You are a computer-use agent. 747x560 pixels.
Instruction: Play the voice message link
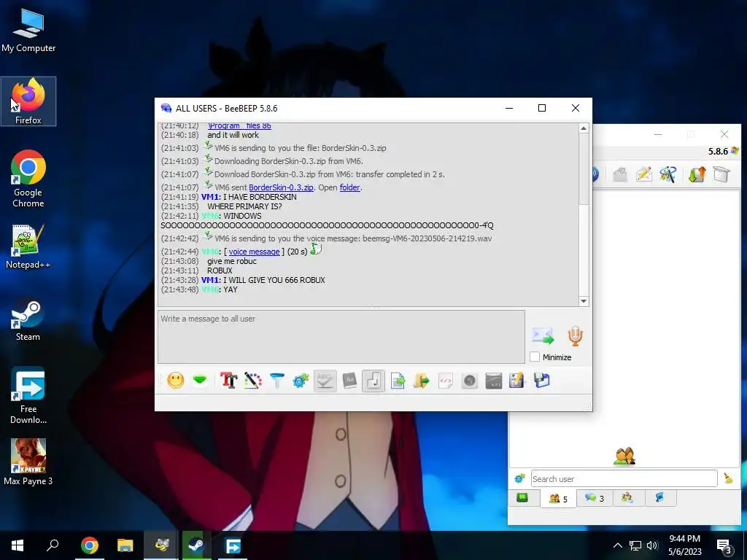[254, 252]
